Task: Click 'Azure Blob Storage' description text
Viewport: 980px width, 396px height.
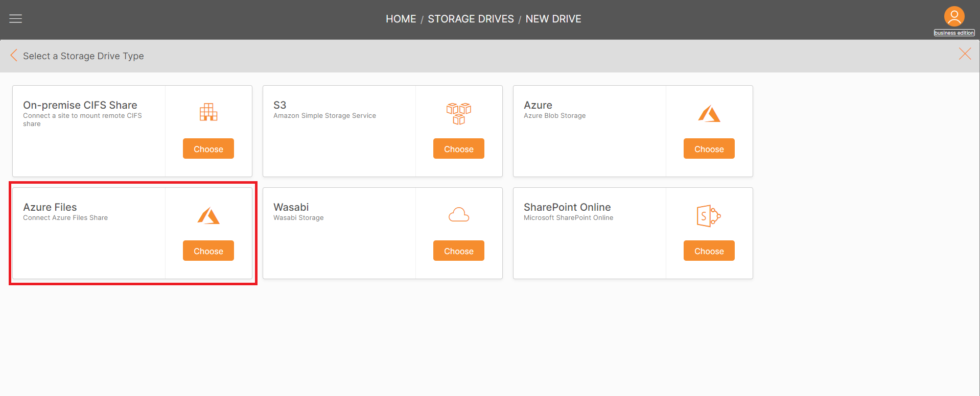Action: [555, 116]
